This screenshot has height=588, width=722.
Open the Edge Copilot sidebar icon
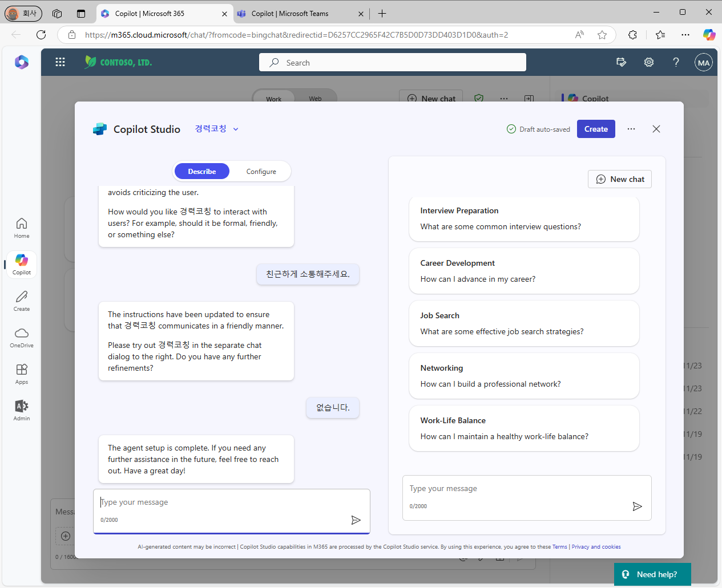709,35
